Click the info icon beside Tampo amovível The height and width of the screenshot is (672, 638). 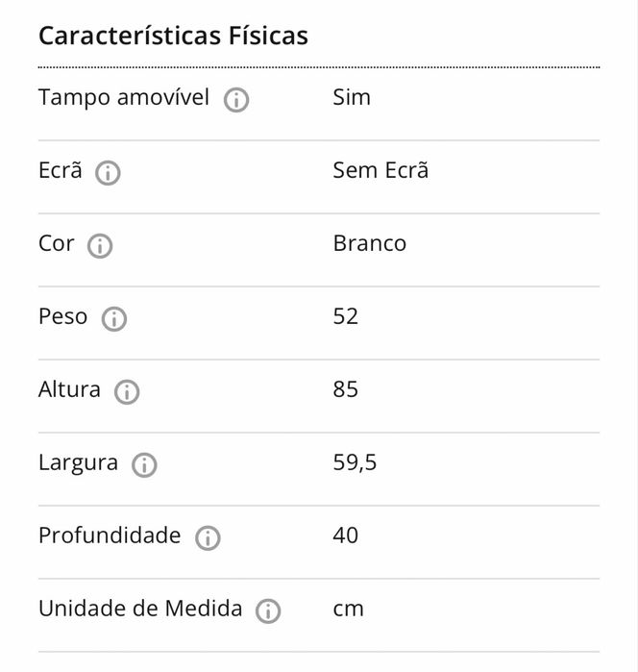236,100
